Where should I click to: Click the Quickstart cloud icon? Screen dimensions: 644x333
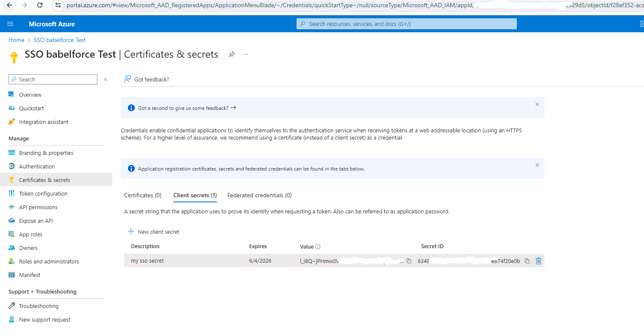pos(11,108)
